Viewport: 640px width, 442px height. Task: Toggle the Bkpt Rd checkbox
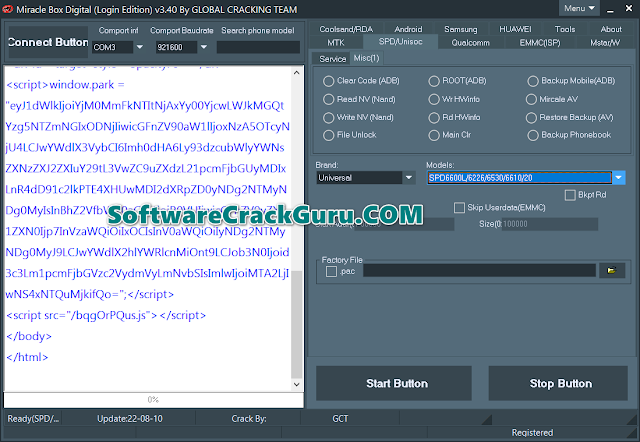pyautogui.click(x=570, y=195)
